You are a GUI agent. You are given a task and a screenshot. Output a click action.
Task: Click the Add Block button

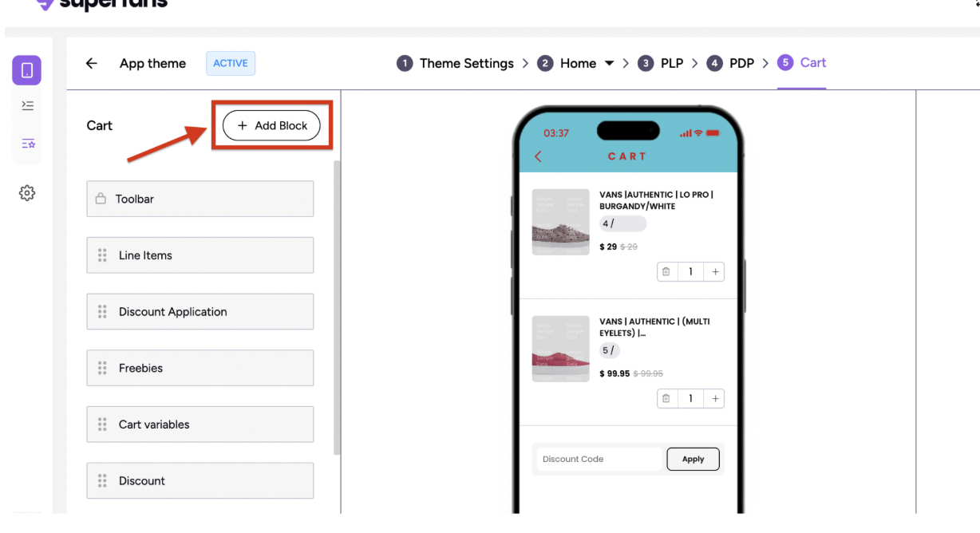271,125
